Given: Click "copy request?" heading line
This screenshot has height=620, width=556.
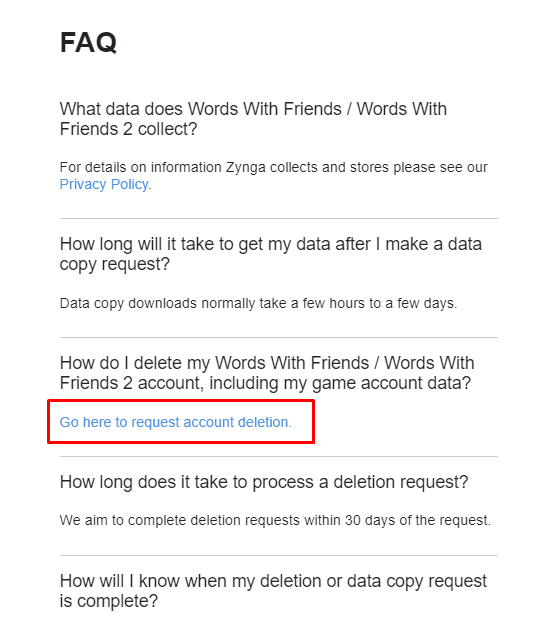Looking at the screenshot, I should pos(115,264).
